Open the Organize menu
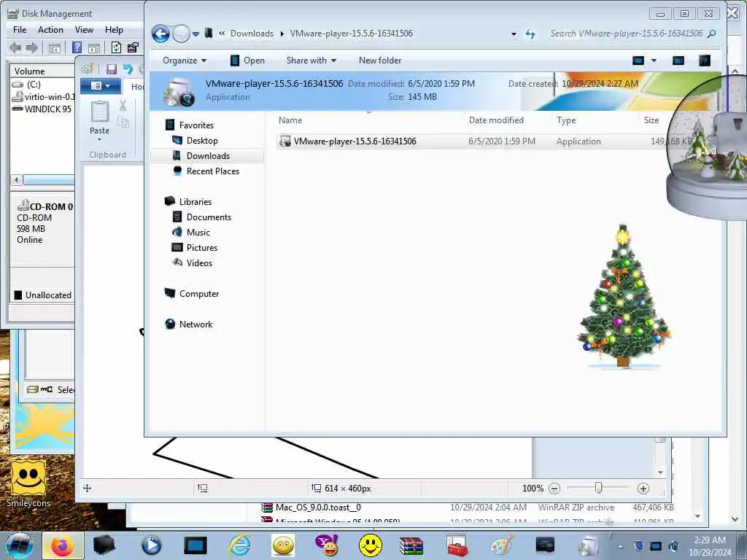Viewport: 747px width, 560px height. (x=185, y=61)
